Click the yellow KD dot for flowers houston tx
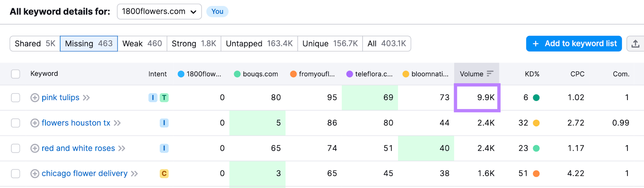This screenshot has width=644, height=188. (x=536, y=123)
